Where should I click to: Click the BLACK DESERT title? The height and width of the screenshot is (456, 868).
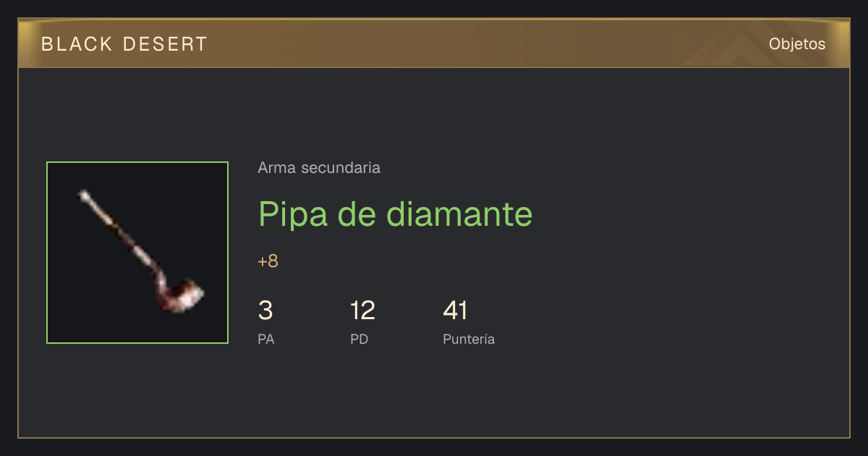point(124,44)
